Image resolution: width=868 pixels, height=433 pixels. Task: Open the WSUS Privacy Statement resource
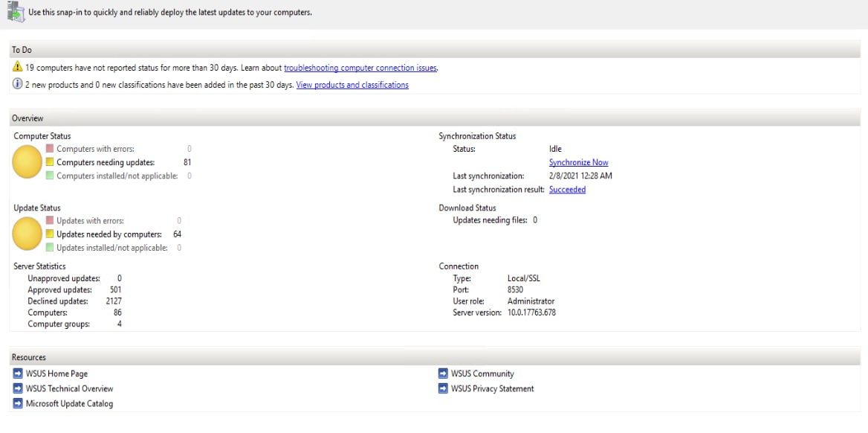coord(493,388)
